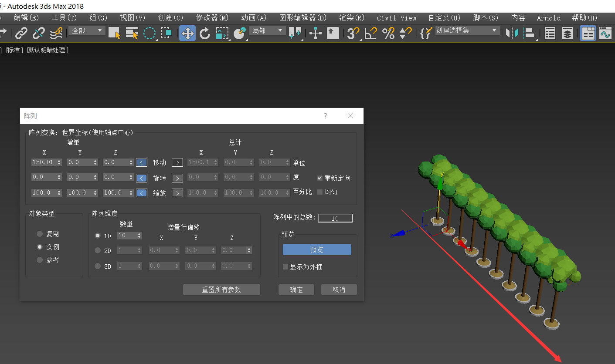
Task: Select the 3D array dimension radio button
Action: click(x=98, y=266)
